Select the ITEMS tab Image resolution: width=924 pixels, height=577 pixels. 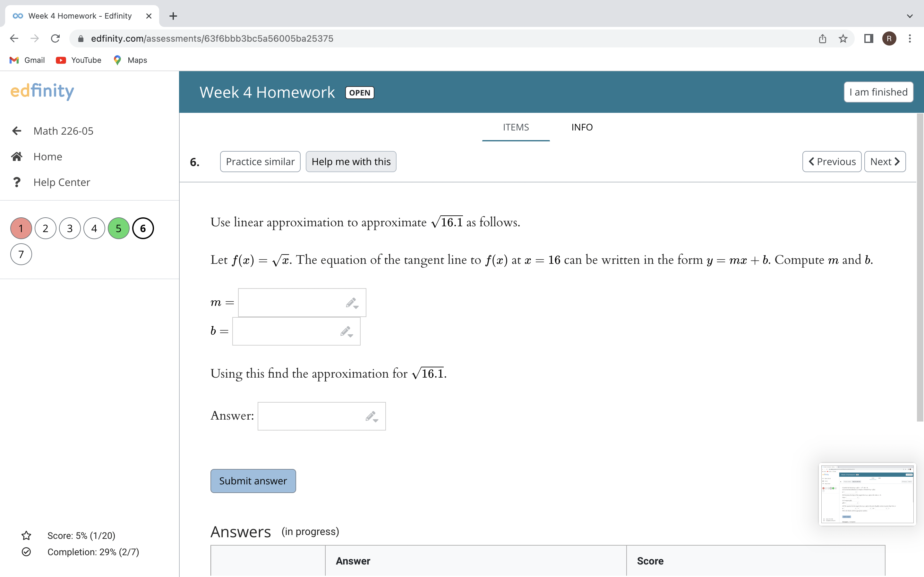click(x=516, y=127)
